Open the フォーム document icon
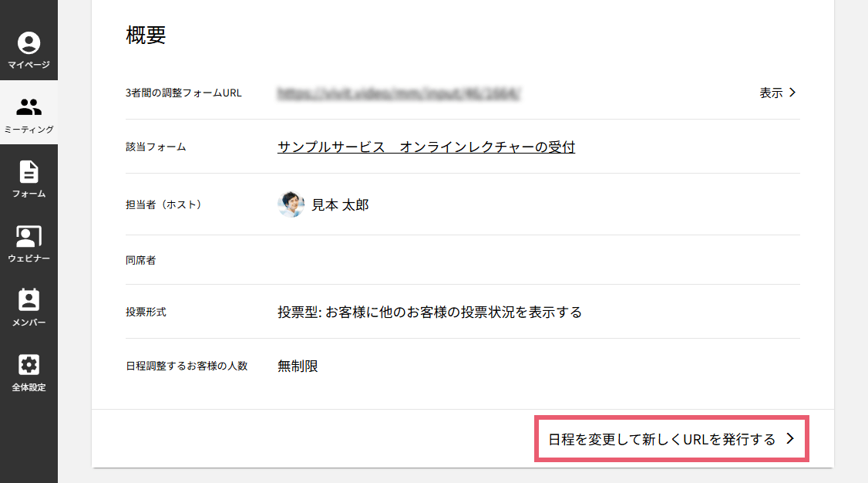Viewport: 868px width, 483px height. click(x=29, y=171)
